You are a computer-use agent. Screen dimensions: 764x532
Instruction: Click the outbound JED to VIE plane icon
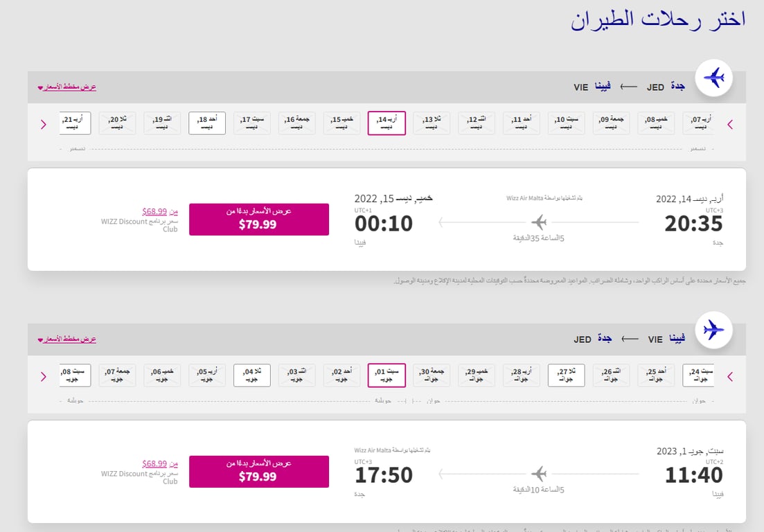(x=714, y=78)
